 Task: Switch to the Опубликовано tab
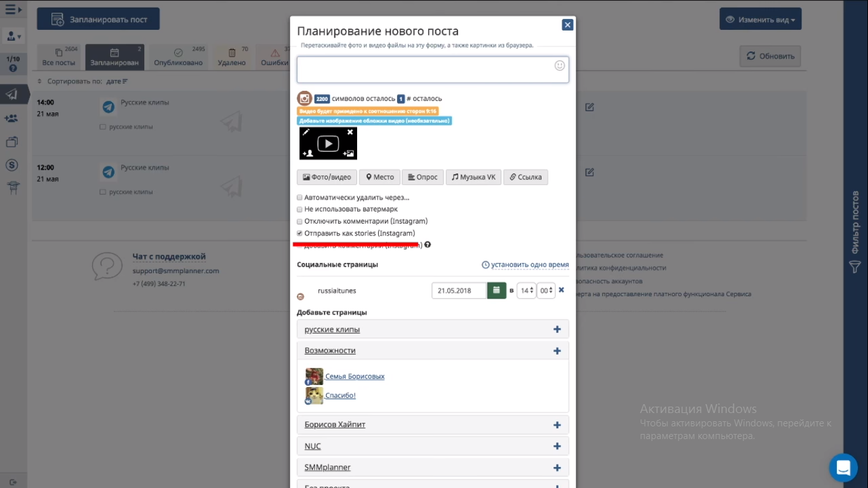tap(178, 57)
